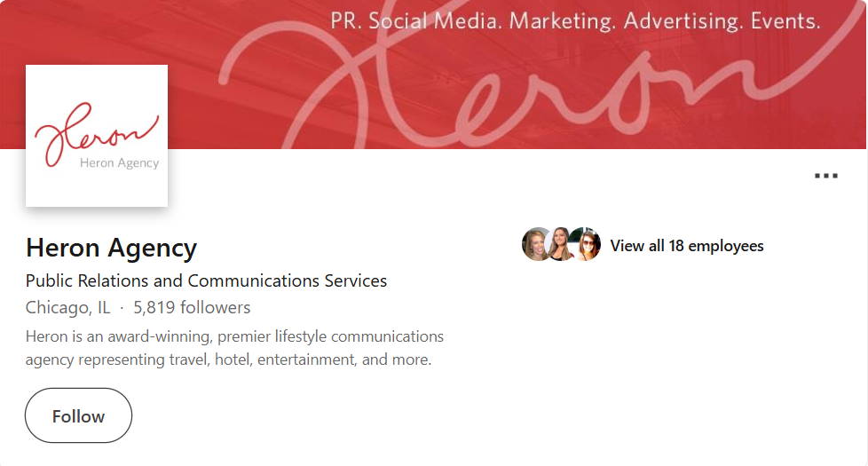Click the employee avatar wearing sunglasses
Viewport: 868px width, 466px height.
pos(587,244)
